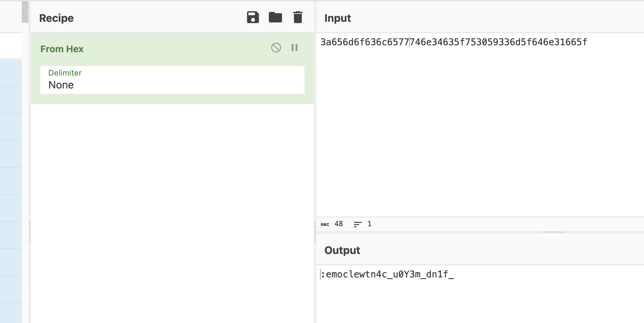This screenshot has height=323, width=644.
Task: Open the Delimiter dropdown set to None
Action: point(172,80)
